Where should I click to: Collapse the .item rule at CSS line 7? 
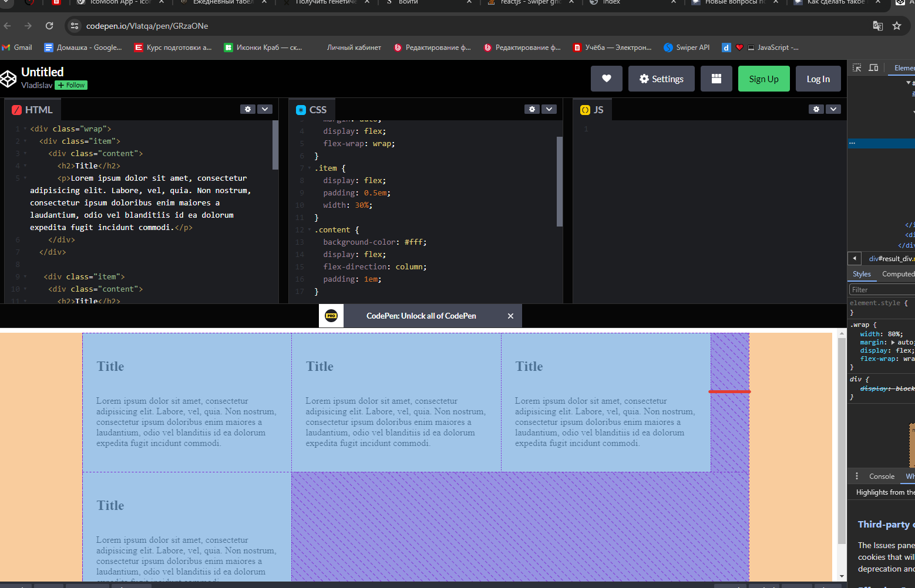click(x=310, y=168)
